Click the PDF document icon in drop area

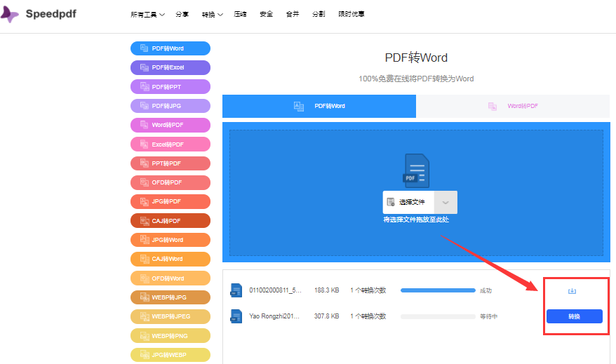[x=416, y=170]
